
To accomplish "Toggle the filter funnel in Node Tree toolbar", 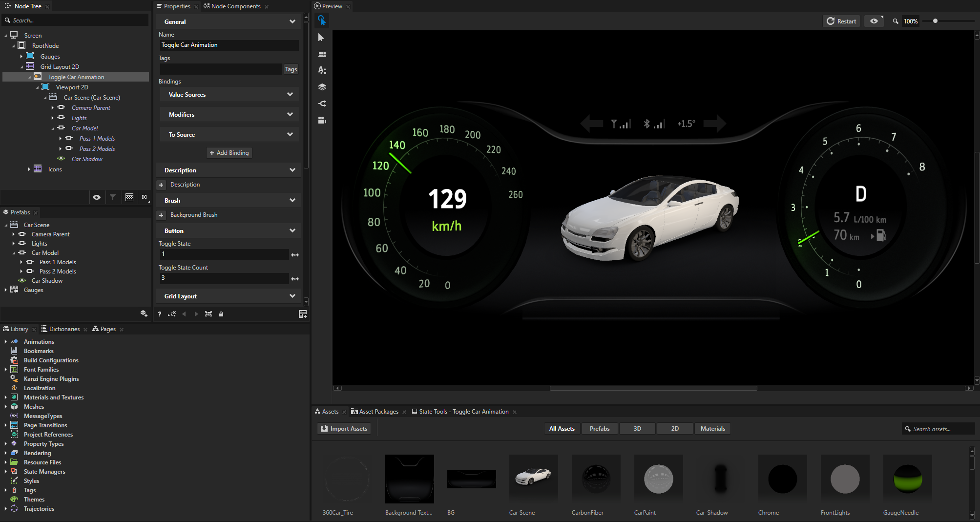I will (x=113, y=197).
